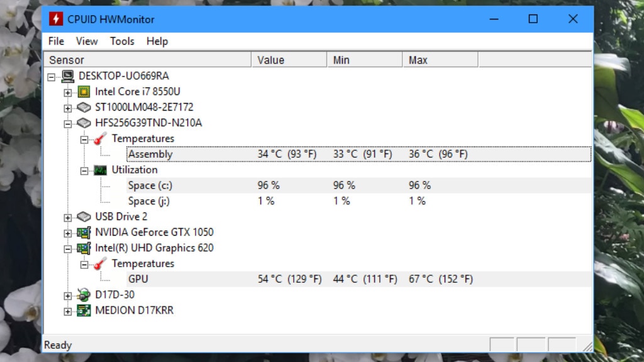644x362 pixels.
Task: Select the D17D-30 label
Action: click(x=114, y=295)
